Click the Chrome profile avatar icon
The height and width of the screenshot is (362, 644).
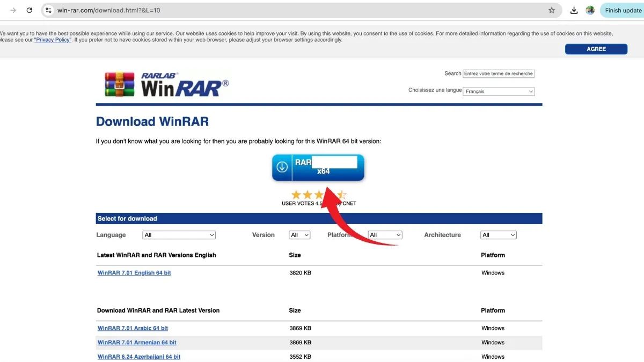tap(590, 10)
